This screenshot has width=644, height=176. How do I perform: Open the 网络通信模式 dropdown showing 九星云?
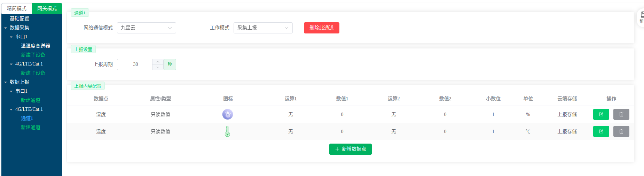click(147, 28)
